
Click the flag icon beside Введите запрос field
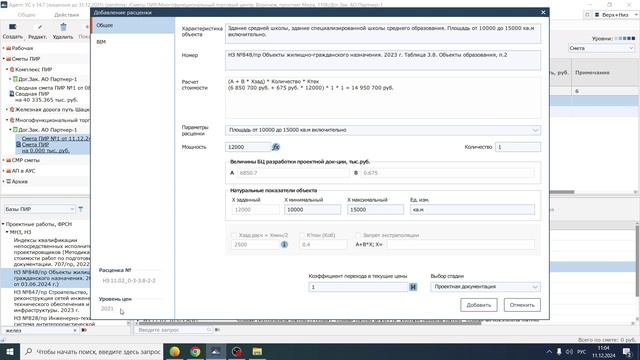[218, 330]
